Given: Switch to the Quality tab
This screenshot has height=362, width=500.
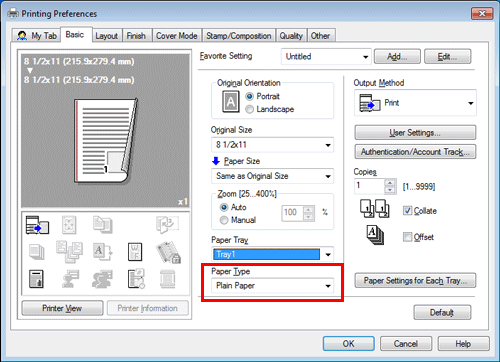Looking at the screenshot, I should (x=291, y=36).
